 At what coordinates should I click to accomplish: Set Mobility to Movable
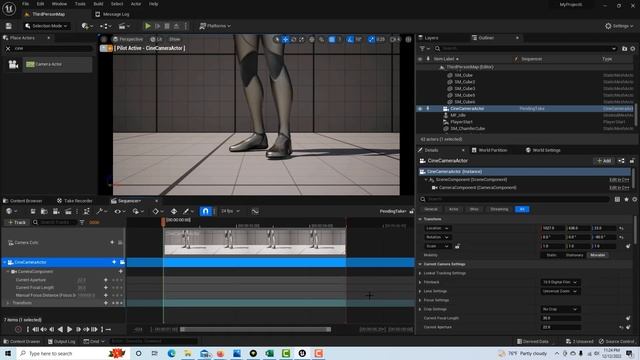coord(598,255)
